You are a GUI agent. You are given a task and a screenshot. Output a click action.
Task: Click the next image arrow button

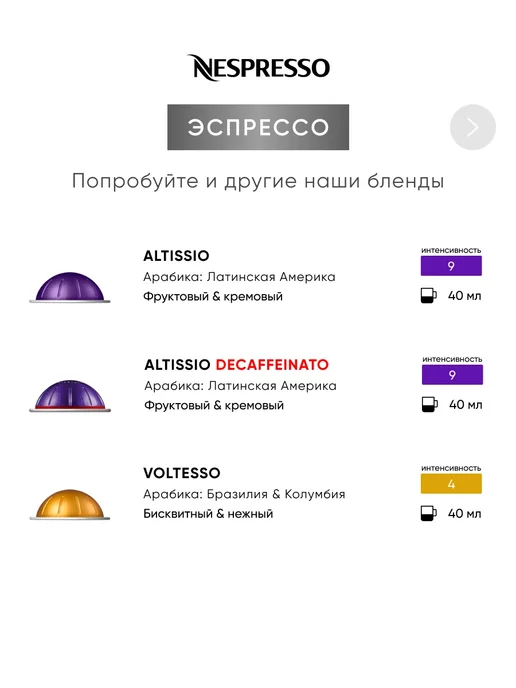[x=473, y=127]
